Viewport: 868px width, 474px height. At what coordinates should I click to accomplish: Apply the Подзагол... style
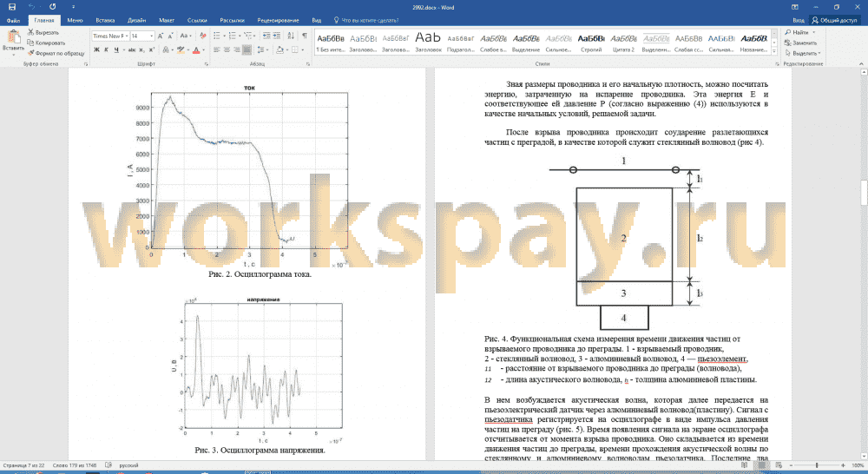461,43
